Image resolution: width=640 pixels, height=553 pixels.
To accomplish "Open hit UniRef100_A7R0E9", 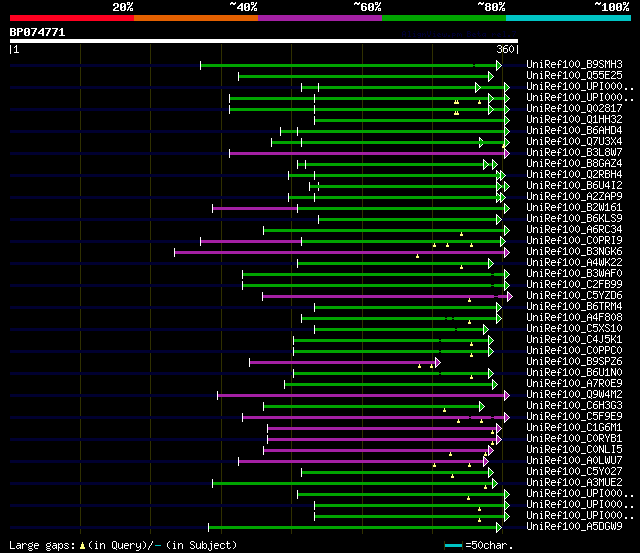I will tap(574, 384).
